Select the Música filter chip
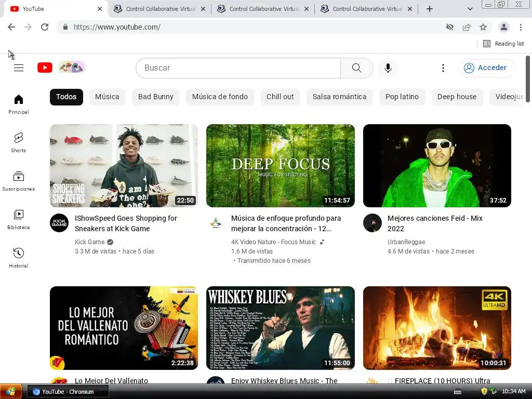The width and height of the screenshot is (532, 399). 107,97
